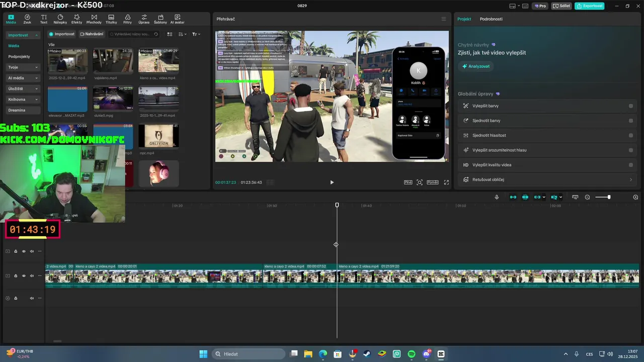Click the timeline playhead handle
This screenshot has height=362, width=644.
pyautogui.click(x=337, y=205)
